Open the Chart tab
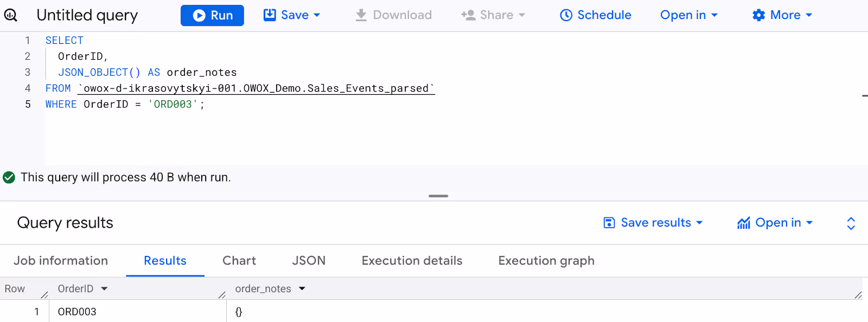Viewport: 868px width, 322px height. 239,261
